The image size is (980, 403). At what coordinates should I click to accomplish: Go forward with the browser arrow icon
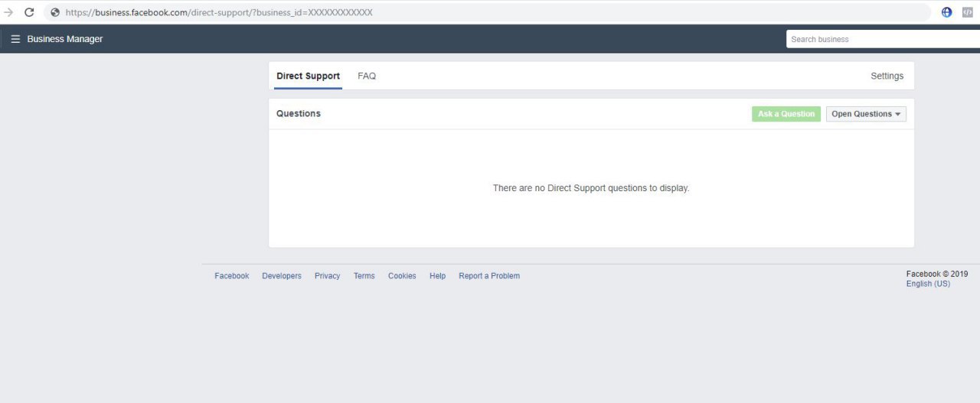click(x=8, y=12)
